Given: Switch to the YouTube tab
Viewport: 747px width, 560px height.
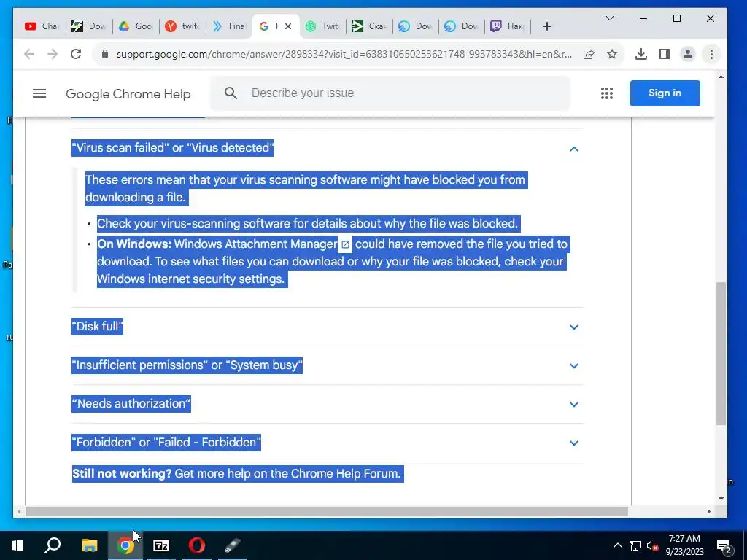Looking at the screenshot, I should click(42, 26).
